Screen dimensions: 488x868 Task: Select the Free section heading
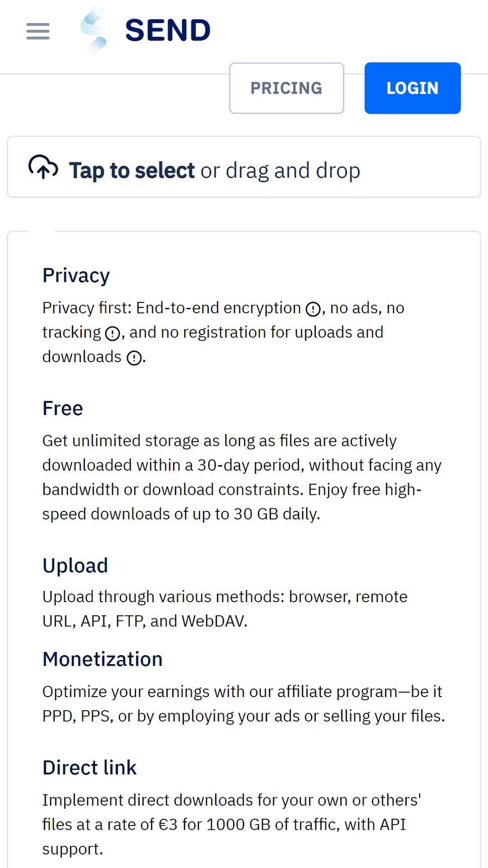click(x=63, y=408)
